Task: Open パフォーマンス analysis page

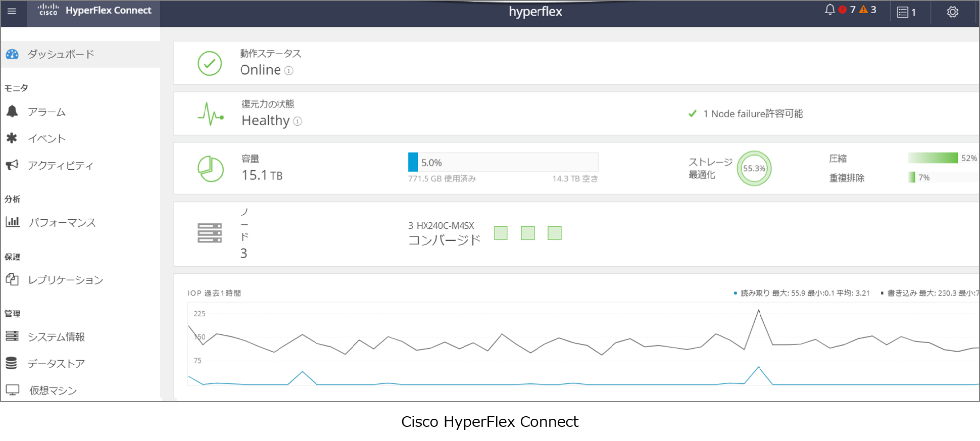Action: pyautogui.click(x=62, y=223)
